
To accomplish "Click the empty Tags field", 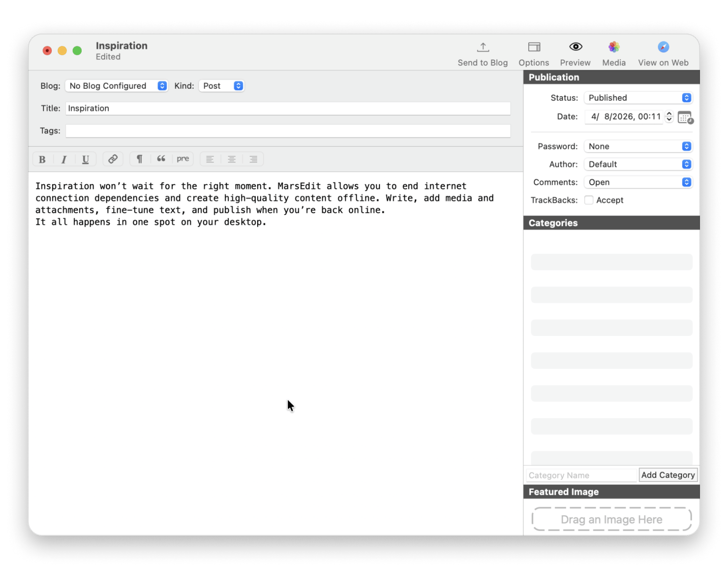I will 288,131.
